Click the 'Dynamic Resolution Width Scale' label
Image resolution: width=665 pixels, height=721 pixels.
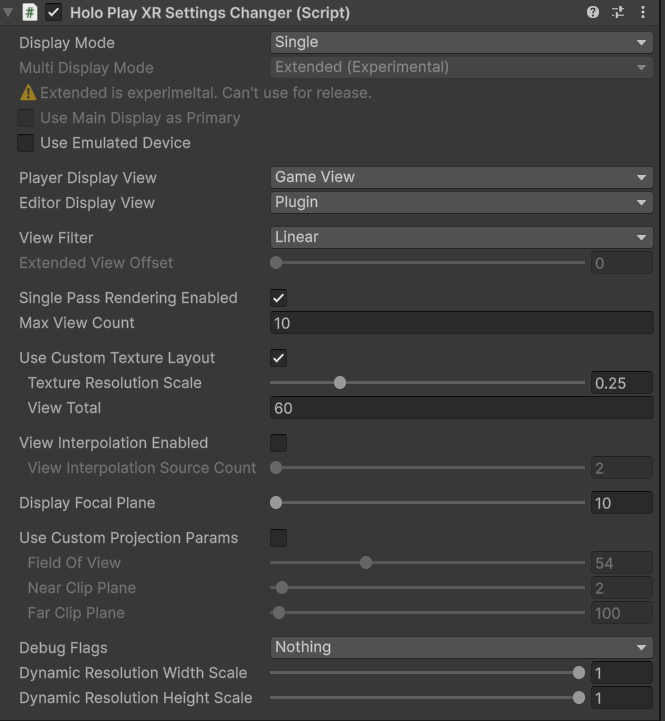tap(133, 673)
